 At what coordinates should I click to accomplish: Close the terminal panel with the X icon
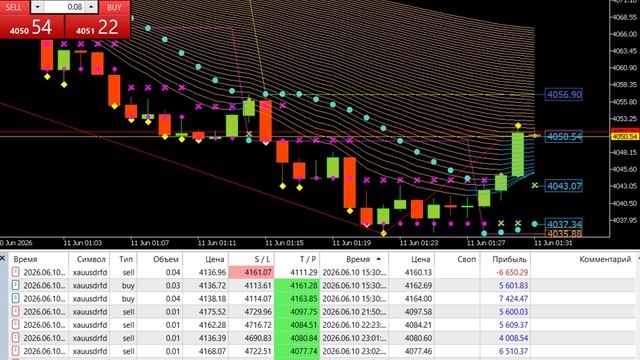tap(2, 258)
